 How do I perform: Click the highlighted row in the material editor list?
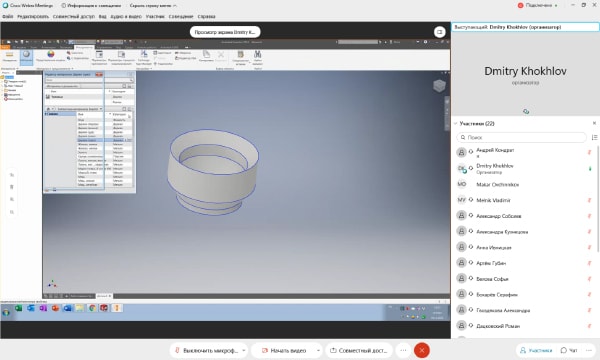tap(104, 140)
